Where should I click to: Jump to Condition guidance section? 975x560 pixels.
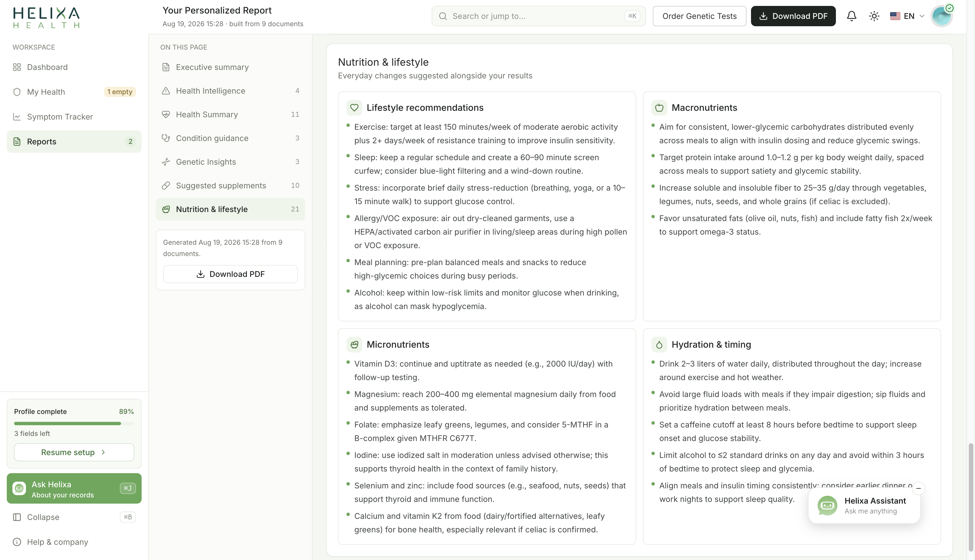pyautogui.click(x=230, y=138)
